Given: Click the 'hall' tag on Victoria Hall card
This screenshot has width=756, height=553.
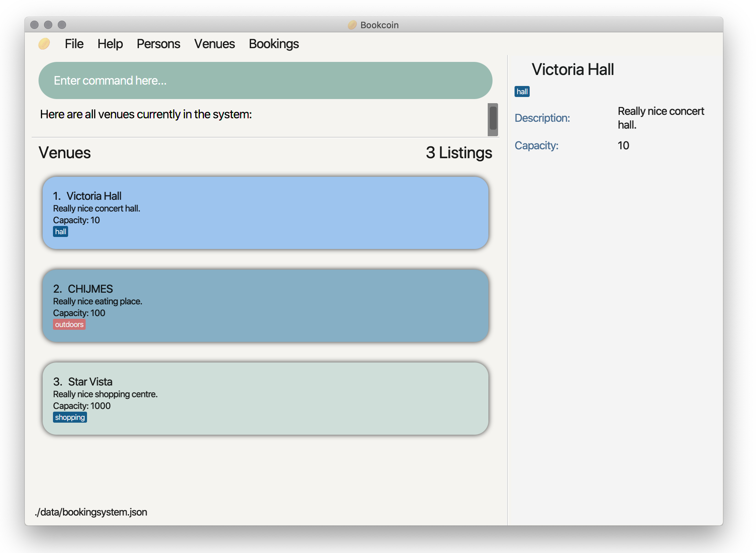Looking at the screenshot, I should [61, 231].
